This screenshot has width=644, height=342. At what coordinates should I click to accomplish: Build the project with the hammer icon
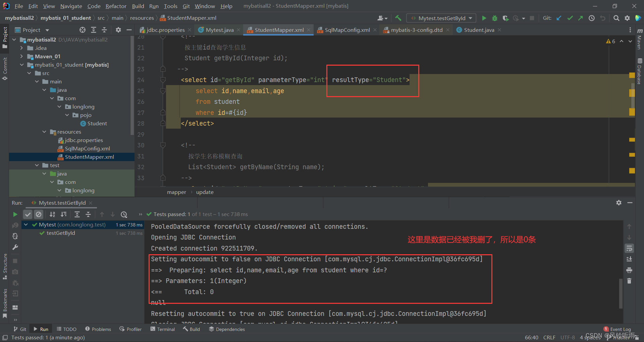tap(398, 18)
